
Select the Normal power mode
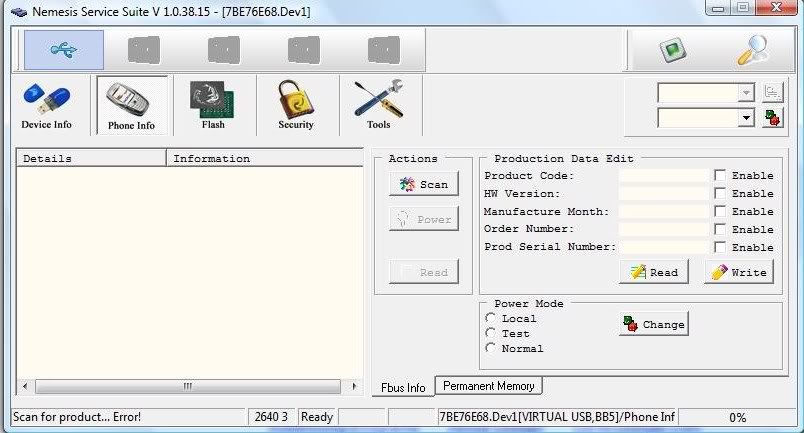(x=491, y=348)
